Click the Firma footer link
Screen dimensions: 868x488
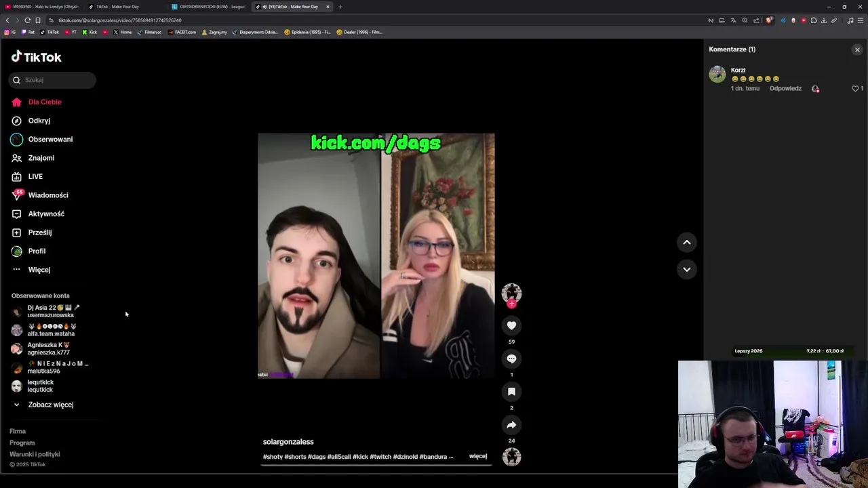[18, 431]
